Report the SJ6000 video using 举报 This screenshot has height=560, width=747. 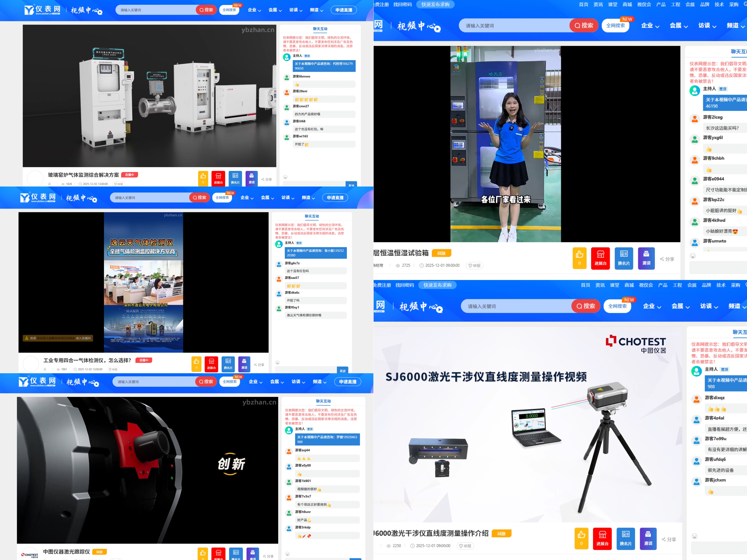tap(465, 546)
